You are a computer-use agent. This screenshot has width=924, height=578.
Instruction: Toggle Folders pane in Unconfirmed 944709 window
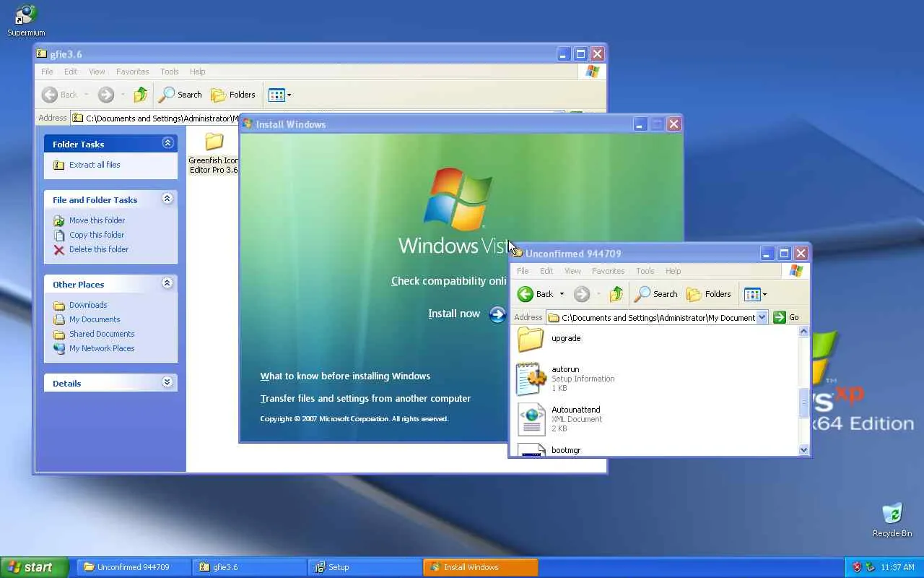(x=709, y=294)
